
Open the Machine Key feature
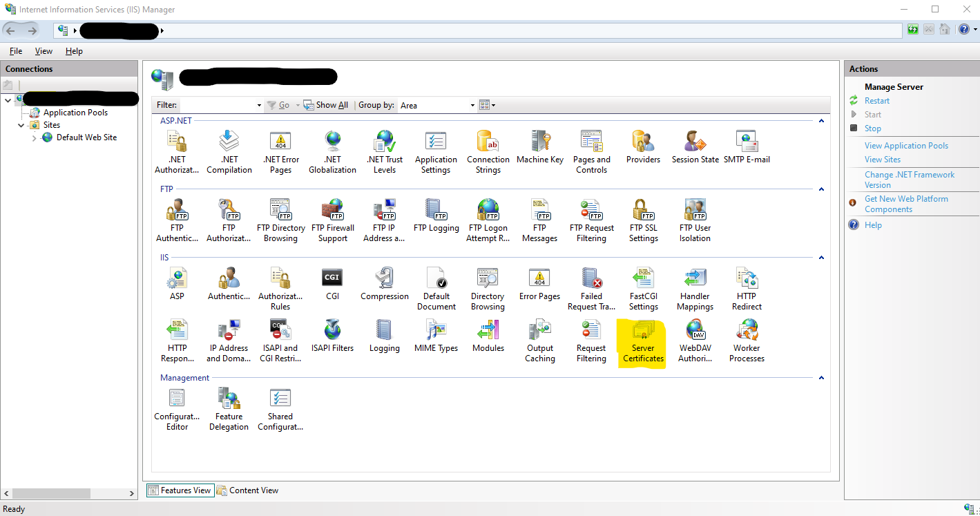(540, 147)
